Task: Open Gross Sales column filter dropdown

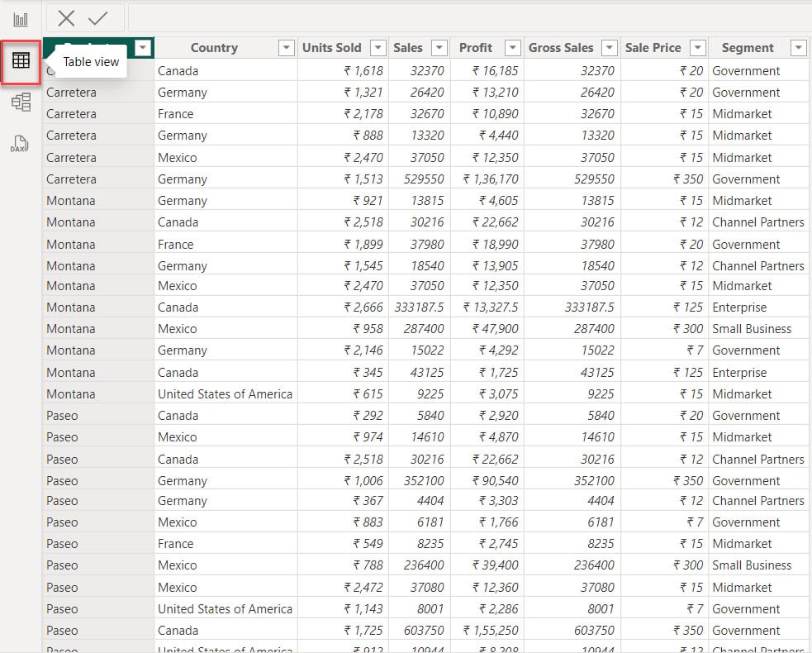Action: (610, 48)
